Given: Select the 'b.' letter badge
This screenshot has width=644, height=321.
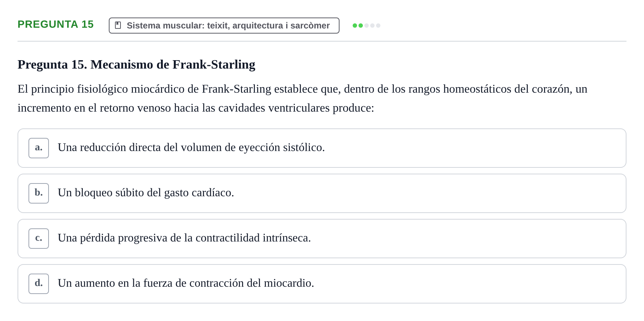Looking at the screenshot, I should pos(39,193).
